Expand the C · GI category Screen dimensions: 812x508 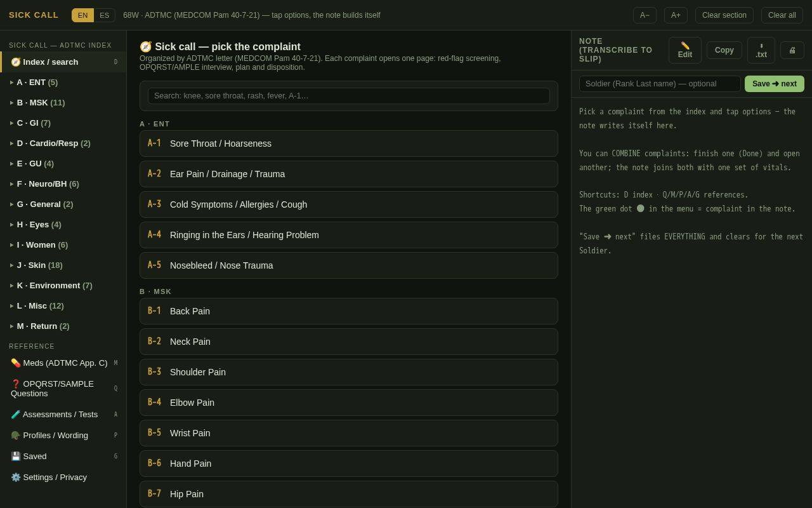point(63,123)
